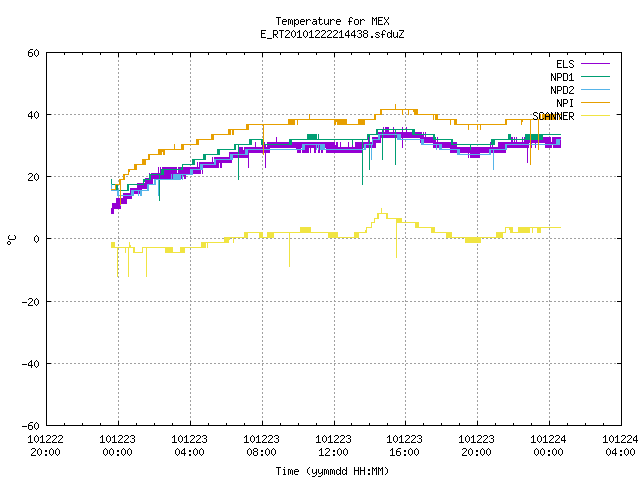Click the x-axis label 101223 04:00

tap(189, 446)
